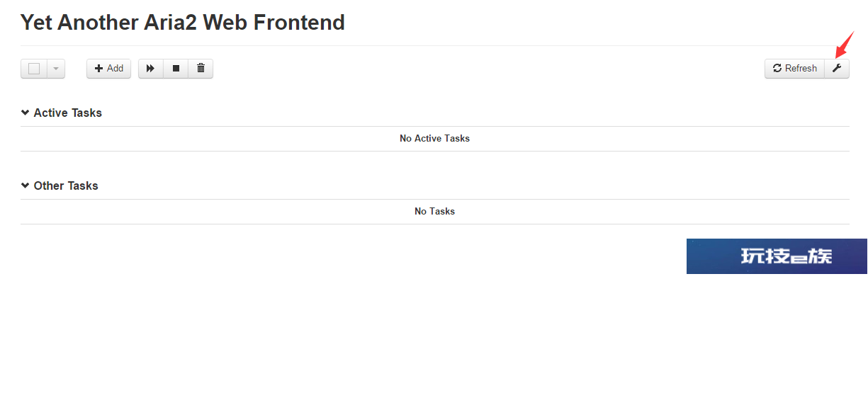Viewport: 868px width, 405px height.
Task: Click the red arrow annotation near the wrench
Action: click(x=845, y=44)
